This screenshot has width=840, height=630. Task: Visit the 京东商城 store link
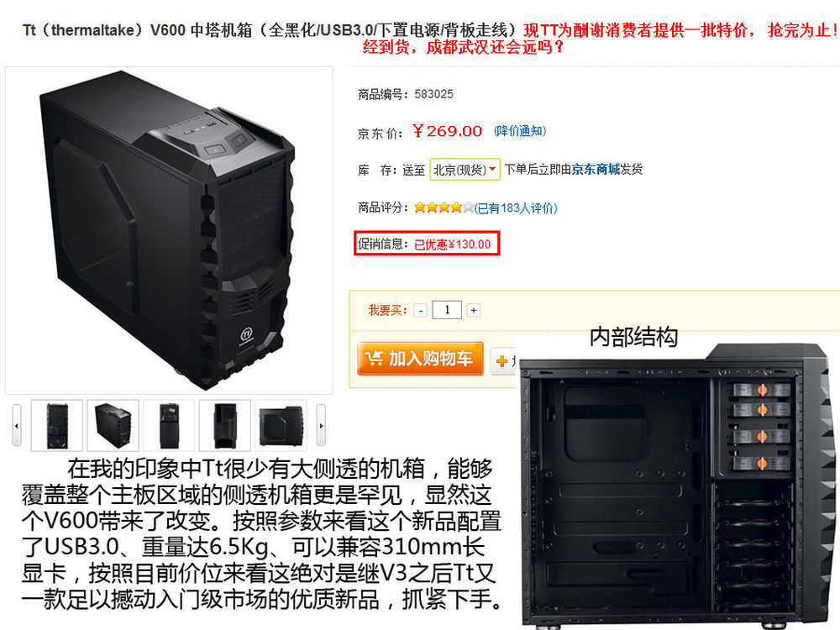[x=596, y=170]
